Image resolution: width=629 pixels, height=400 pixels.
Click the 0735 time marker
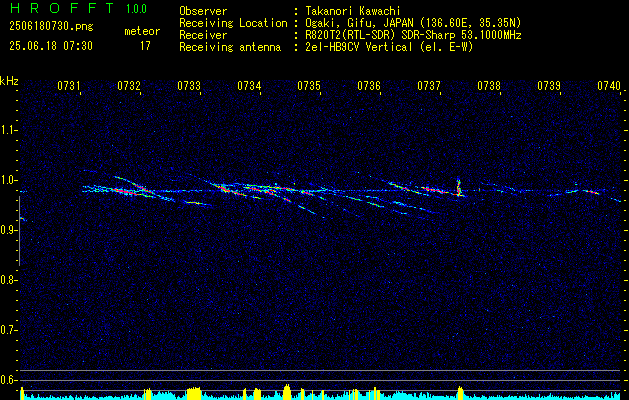pyautogui.click(x=309, y=86)
